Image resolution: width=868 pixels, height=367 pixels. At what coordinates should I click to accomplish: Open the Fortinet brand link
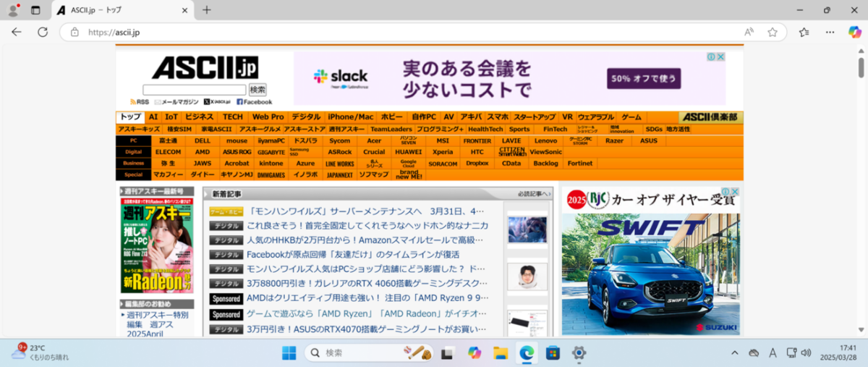[x=580, y=164]
